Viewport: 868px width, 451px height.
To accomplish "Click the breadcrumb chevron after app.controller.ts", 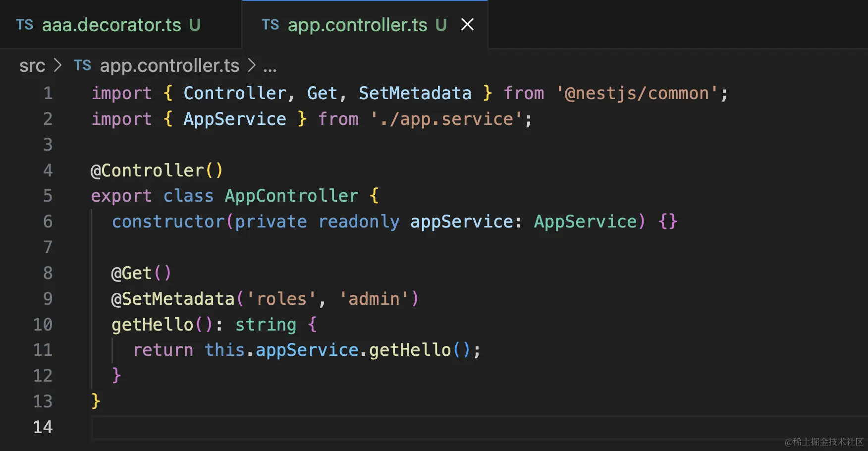I will click(252, 65).
